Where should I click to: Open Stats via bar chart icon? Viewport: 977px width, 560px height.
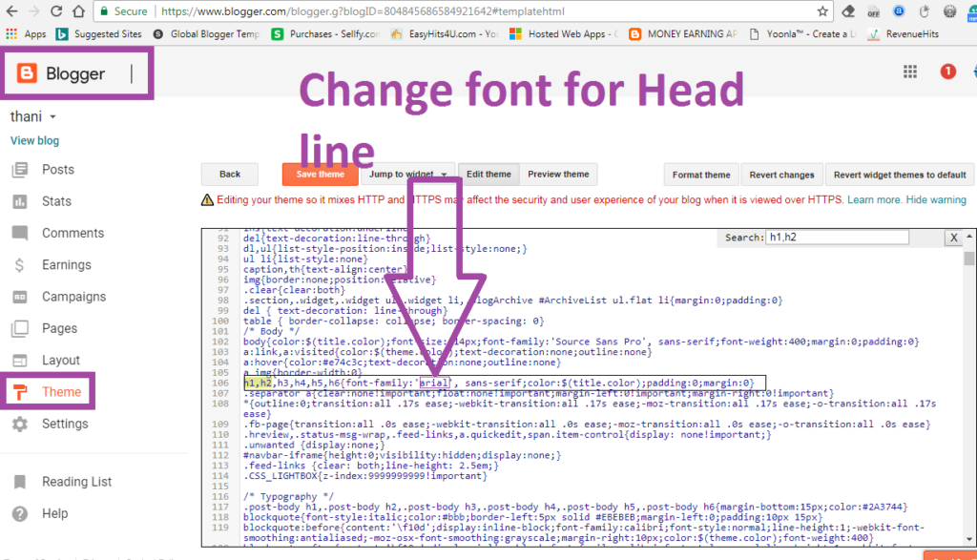click(x=20, y=201)
